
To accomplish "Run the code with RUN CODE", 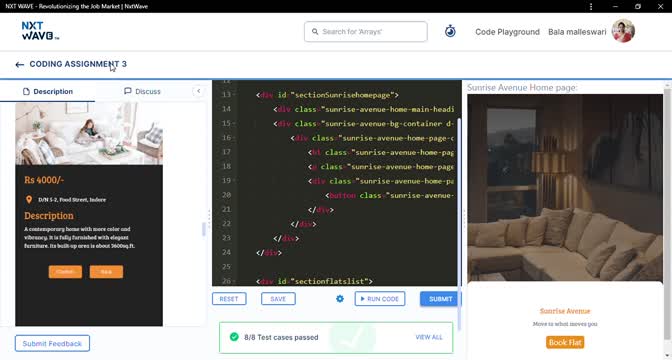I will tap(380, 299).
